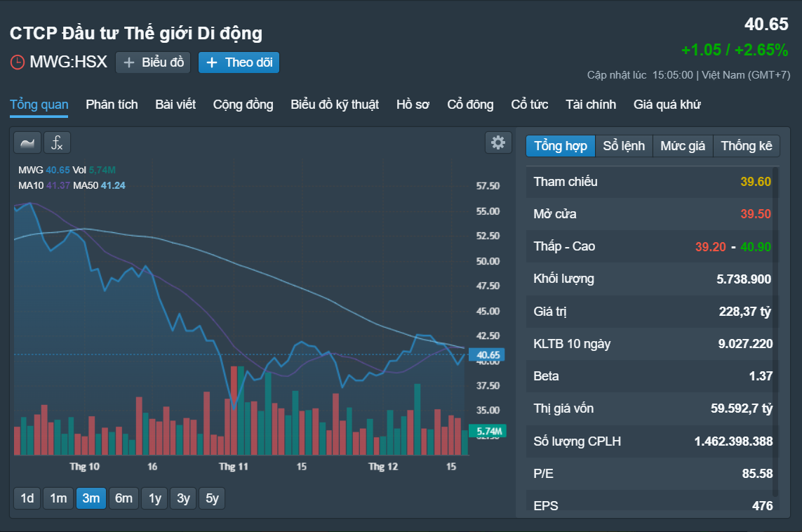This screenshot has width=802, height=532.
Task: Open chart settings gear icon
Action: tap(498, 142)
